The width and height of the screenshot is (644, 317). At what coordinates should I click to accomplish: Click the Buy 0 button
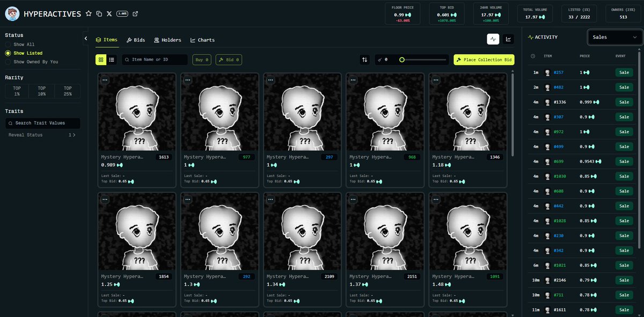(x=202, y=60)
